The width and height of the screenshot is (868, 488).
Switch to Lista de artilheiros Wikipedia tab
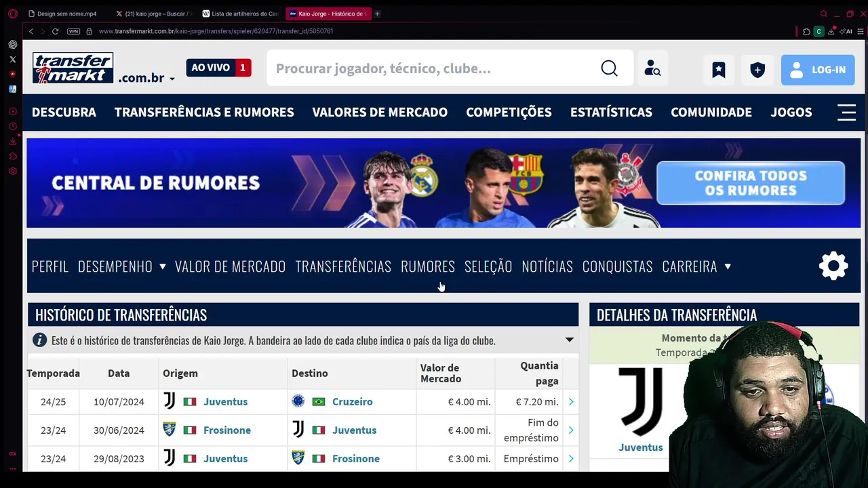[x=241, y=14]
